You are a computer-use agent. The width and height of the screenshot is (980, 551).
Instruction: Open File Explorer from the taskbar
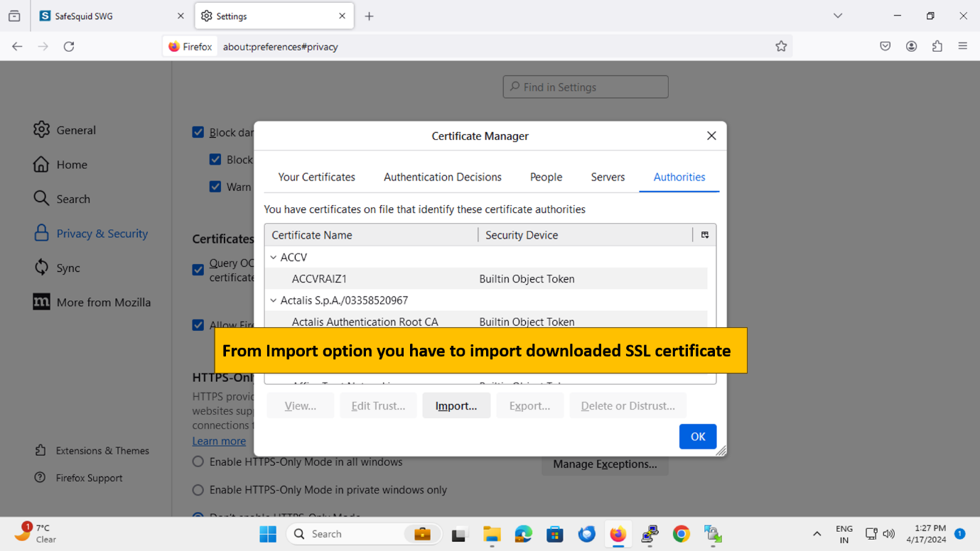492,534
